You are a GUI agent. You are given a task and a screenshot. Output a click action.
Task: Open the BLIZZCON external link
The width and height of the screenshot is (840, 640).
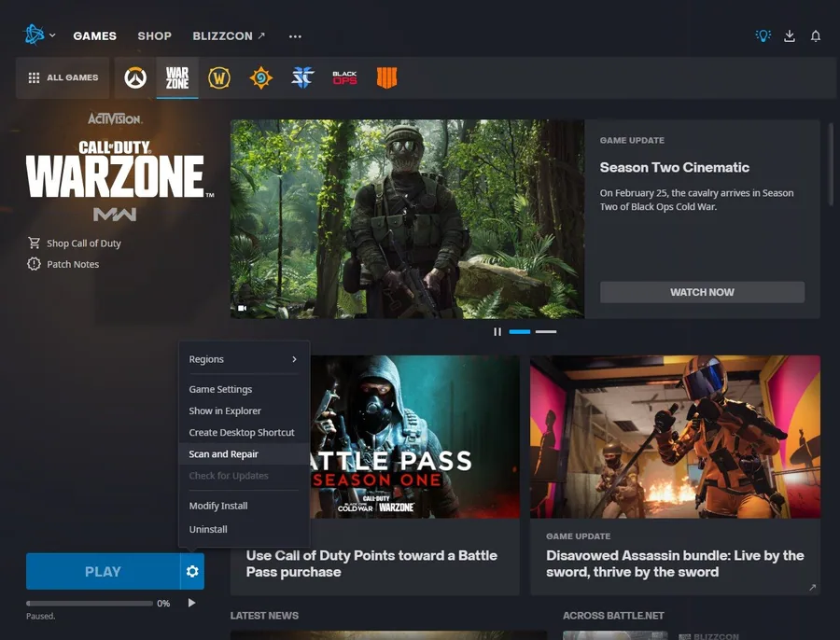(229, 35)
